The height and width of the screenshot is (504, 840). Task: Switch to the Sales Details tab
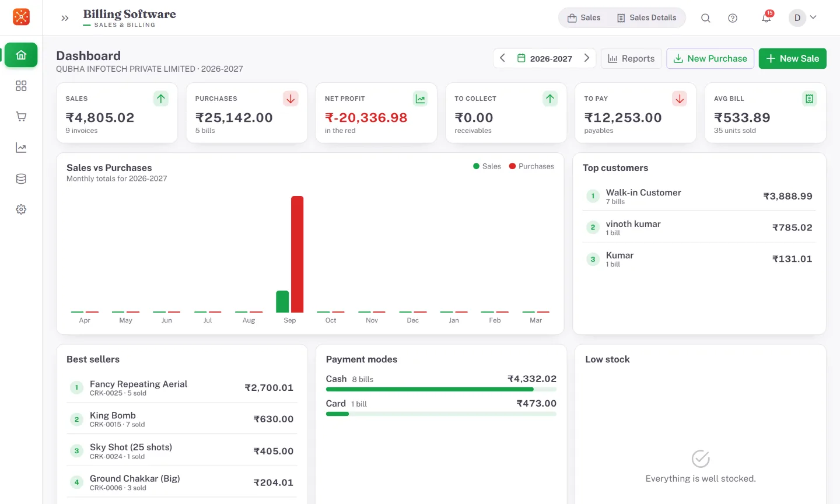(x=646, y=17)
